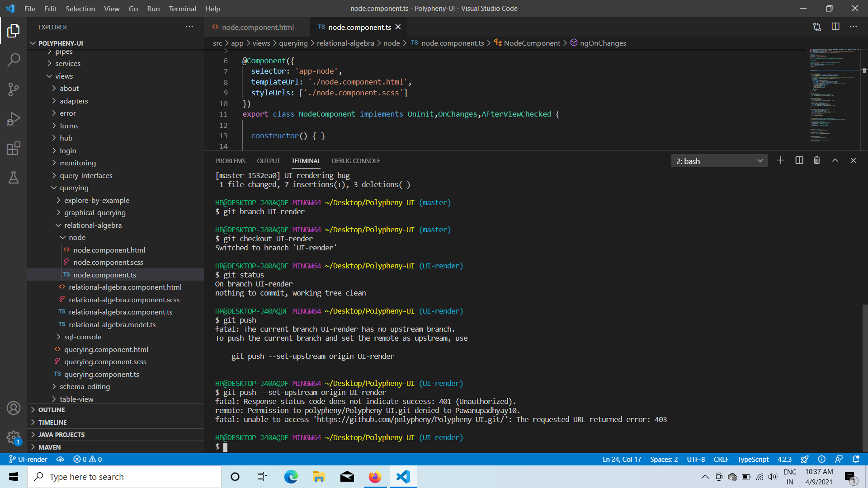The width and height of the screenshot is (868, 488).
Task: Open the Testing flask icon
Action: click(x=14, y=178)
